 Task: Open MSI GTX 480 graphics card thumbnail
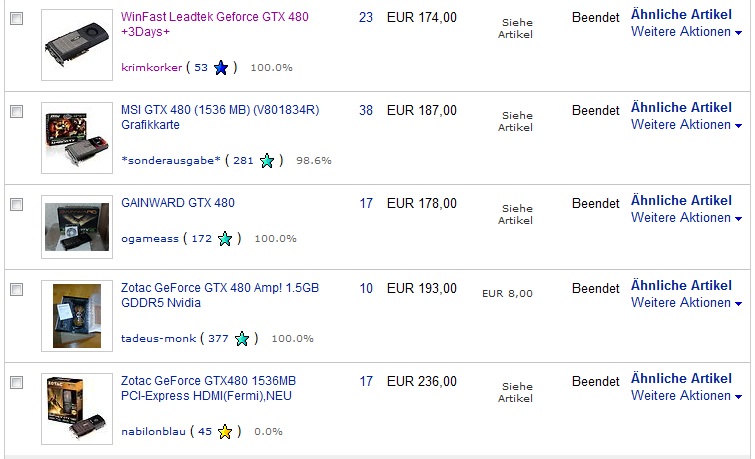[76, 139]
